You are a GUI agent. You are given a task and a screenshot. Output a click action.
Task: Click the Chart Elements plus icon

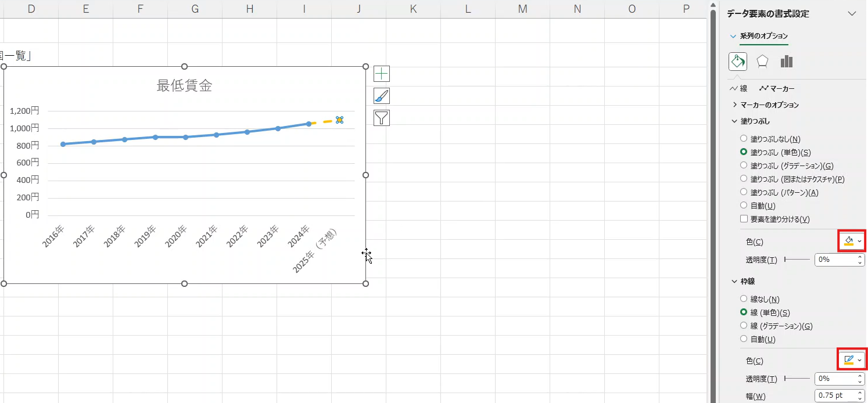[x=382, y=74]
